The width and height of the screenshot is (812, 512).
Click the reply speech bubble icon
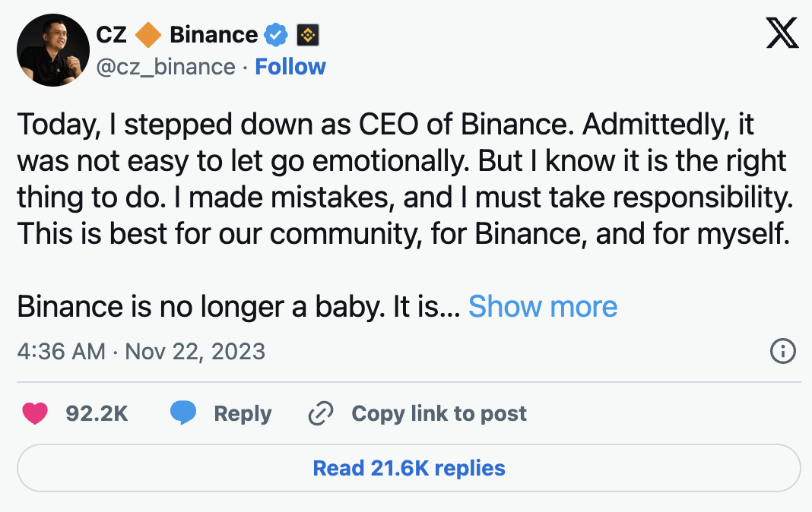(x=183, y=413)
